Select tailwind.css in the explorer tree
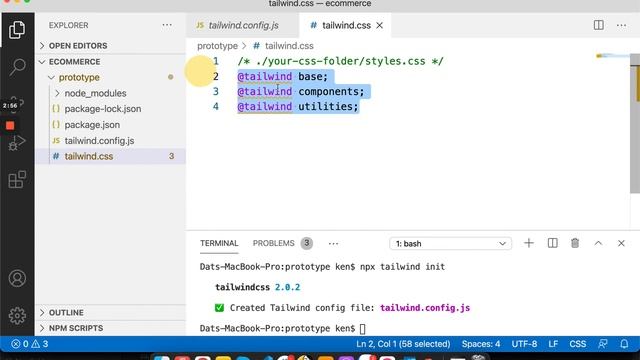Image resolution: width=640 pixels, height=360 pixels. [110, 156]
